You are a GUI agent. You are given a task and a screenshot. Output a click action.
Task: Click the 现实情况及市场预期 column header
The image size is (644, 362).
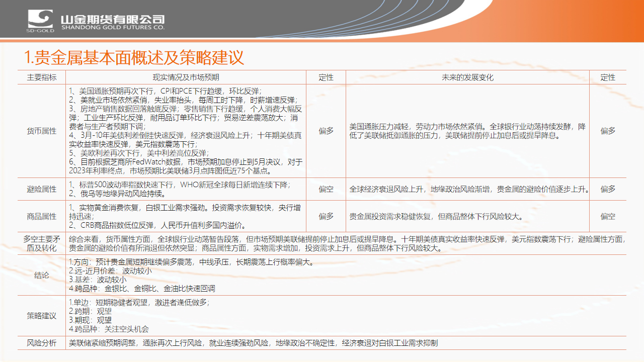(x=186, y=77)
